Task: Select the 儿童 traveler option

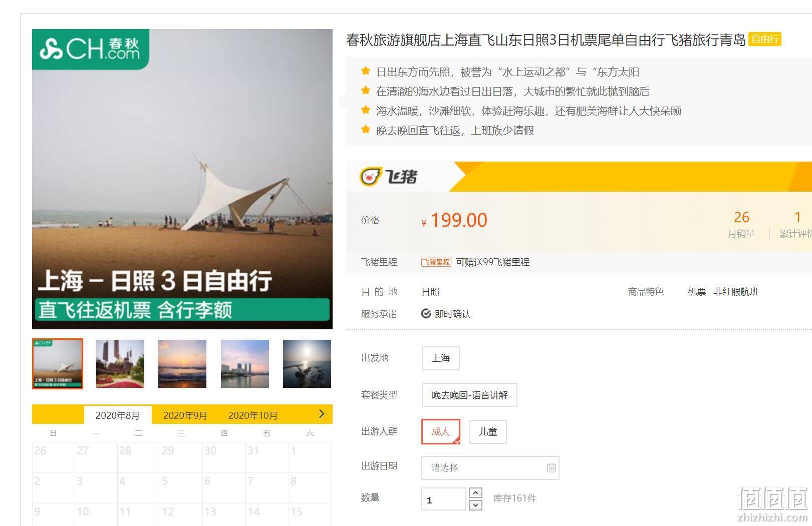Action: pos(488,431)
